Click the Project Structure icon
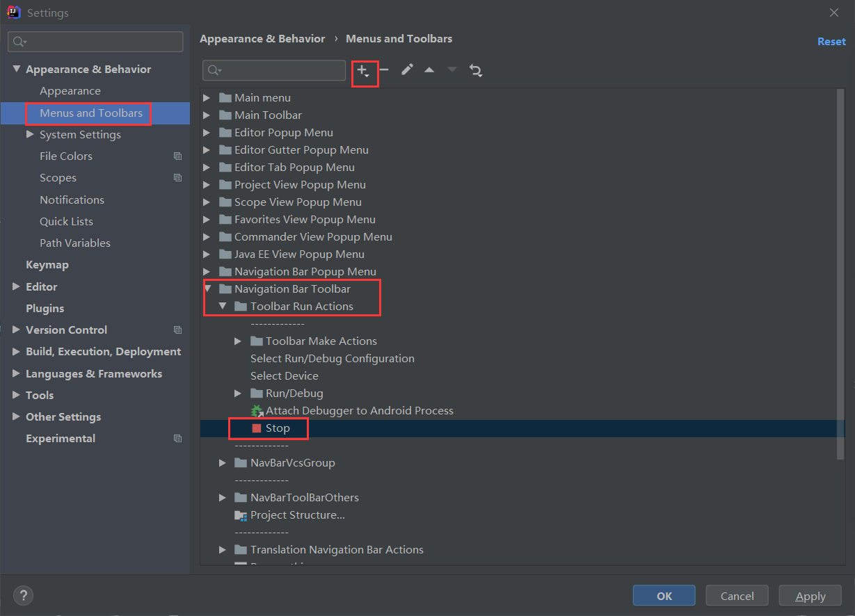Screen dimensions: 855x616 [x=241, y=515]
